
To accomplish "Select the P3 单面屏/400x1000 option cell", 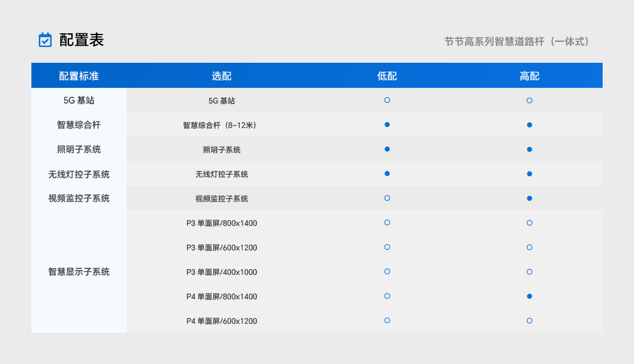I will 222,272.
